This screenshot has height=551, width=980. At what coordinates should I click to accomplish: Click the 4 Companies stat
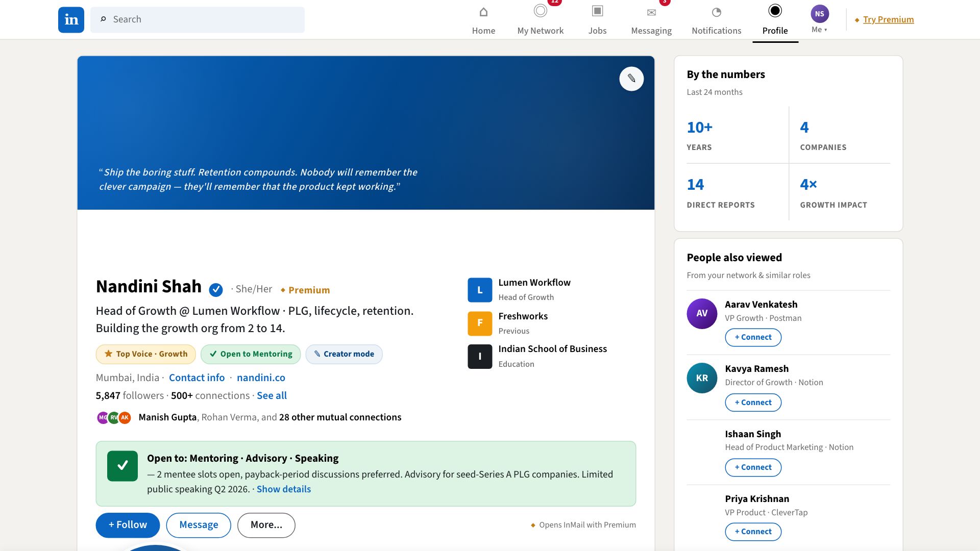point(840,135)
